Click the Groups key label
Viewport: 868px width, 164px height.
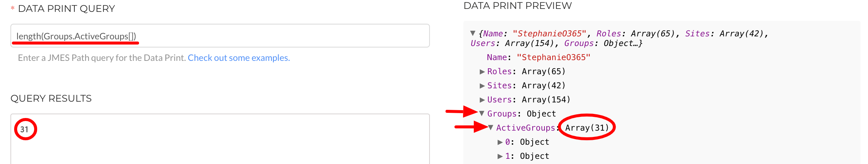click(502, 114)
